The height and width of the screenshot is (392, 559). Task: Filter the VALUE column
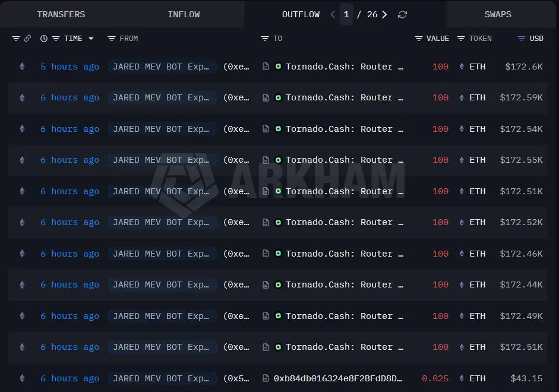coord(419,39)
